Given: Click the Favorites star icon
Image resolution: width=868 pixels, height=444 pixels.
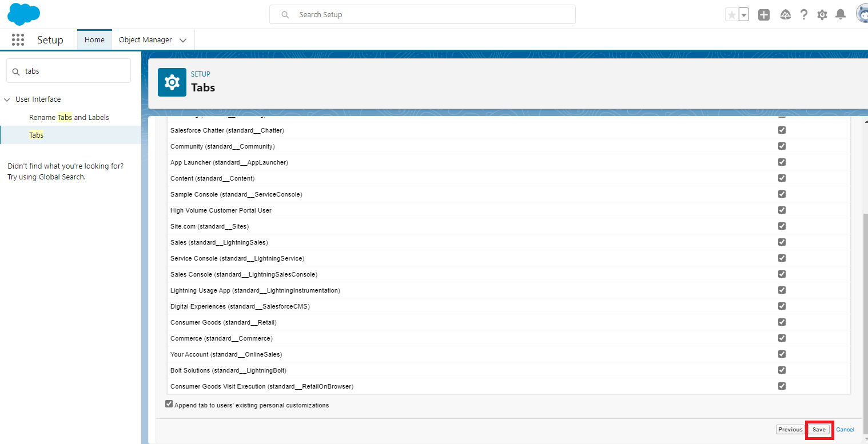Looking at the screenshot, I should (731, 15).
